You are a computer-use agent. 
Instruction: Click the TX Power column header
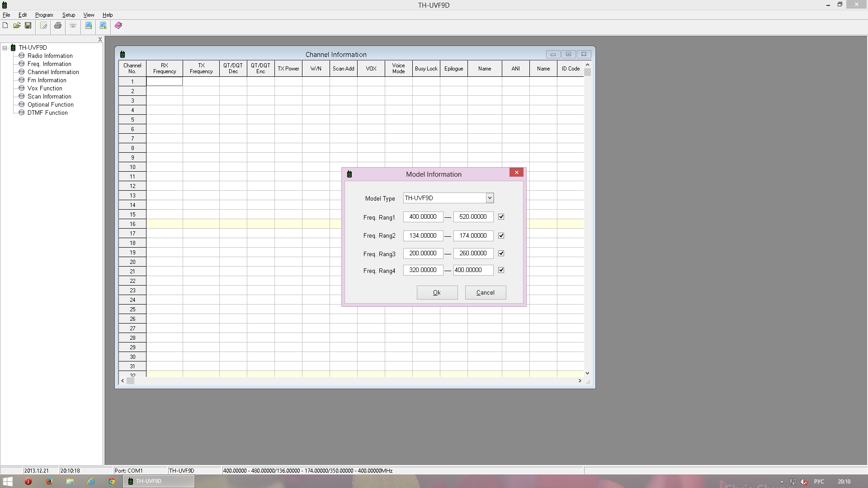288,69
